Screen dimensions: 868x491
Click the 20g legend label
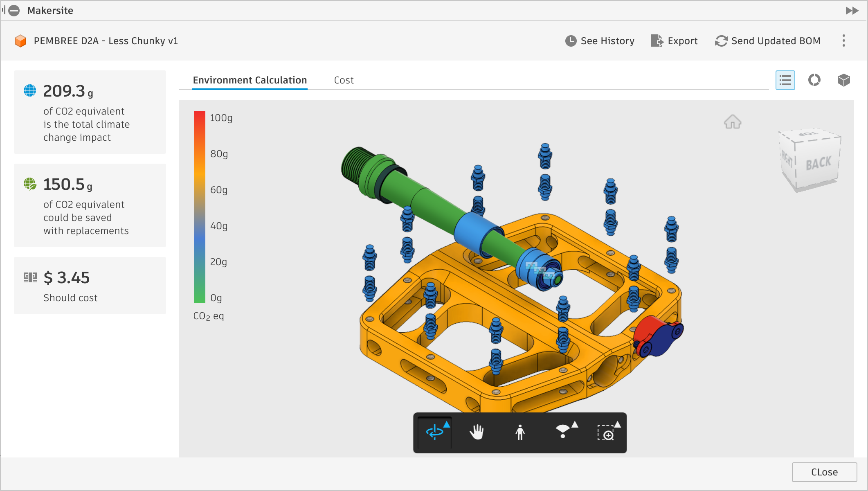(218, 262)
